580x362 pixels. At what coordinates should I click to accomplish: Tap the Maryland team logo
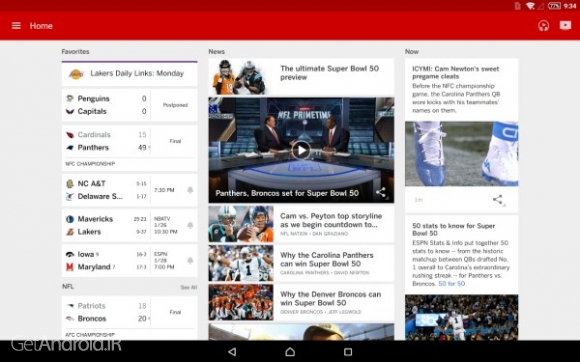[70, 267]
